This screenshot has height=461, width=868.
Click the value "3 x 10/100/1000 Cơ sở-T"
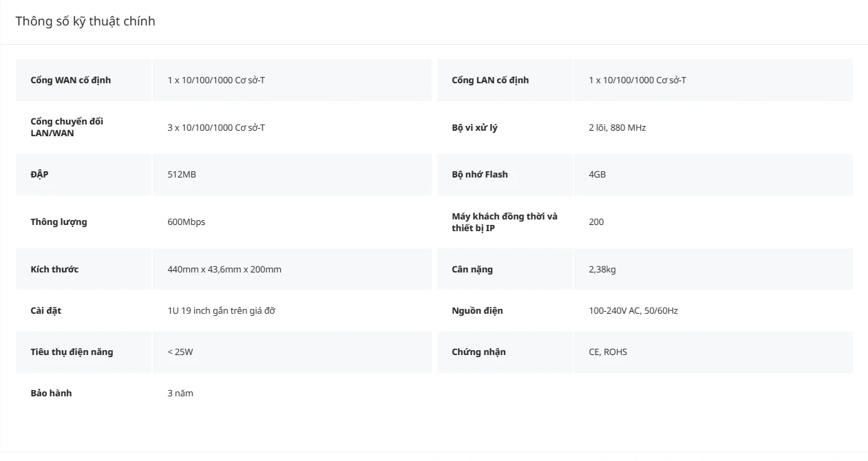pos(216,127)
